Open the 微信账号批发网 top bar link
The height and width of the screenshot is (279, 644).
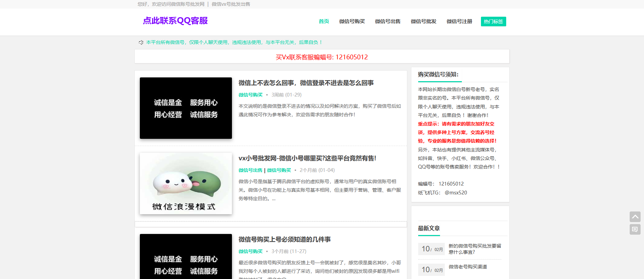point(188,4)
